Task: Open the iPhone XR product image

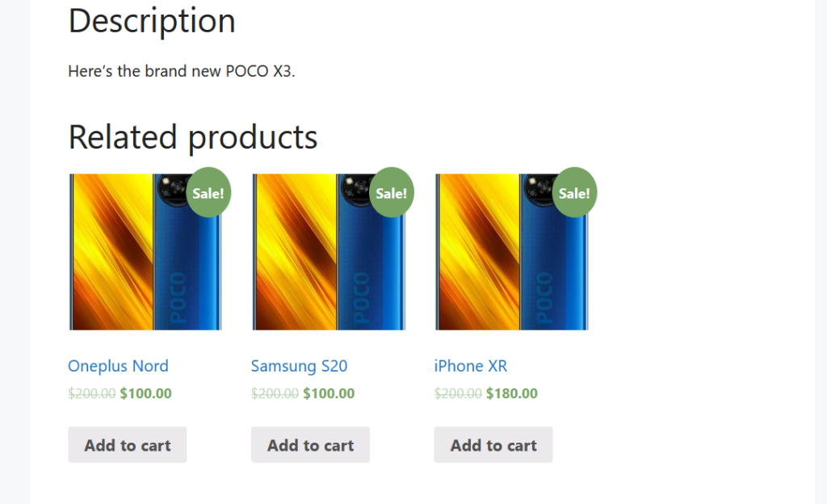Action: pos(511,252)
